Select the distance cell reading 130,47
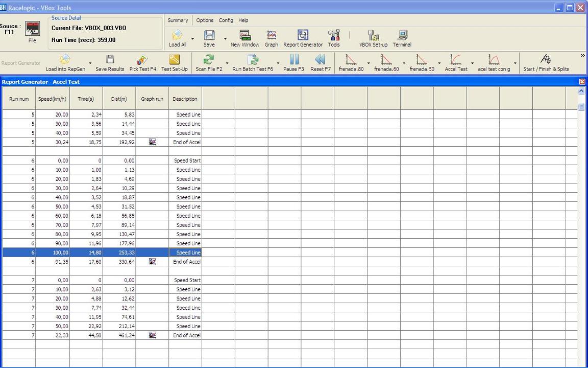 pos(119,234)
